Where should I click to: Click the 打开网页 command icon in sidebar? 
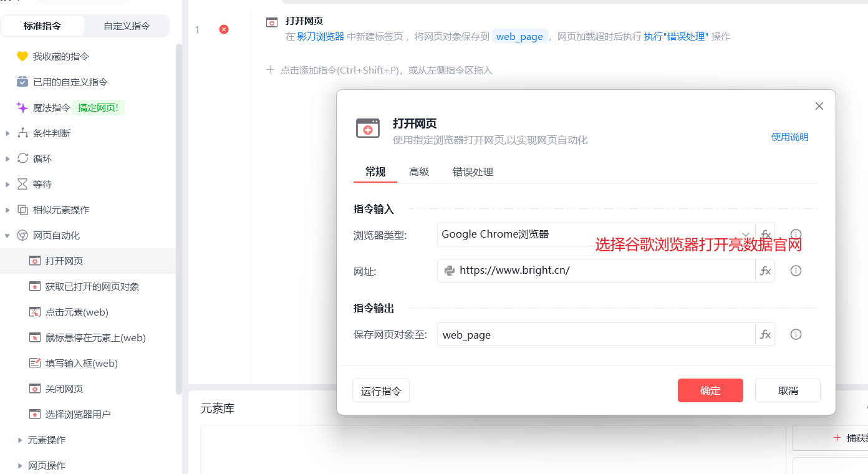click(x=35, y=261)
